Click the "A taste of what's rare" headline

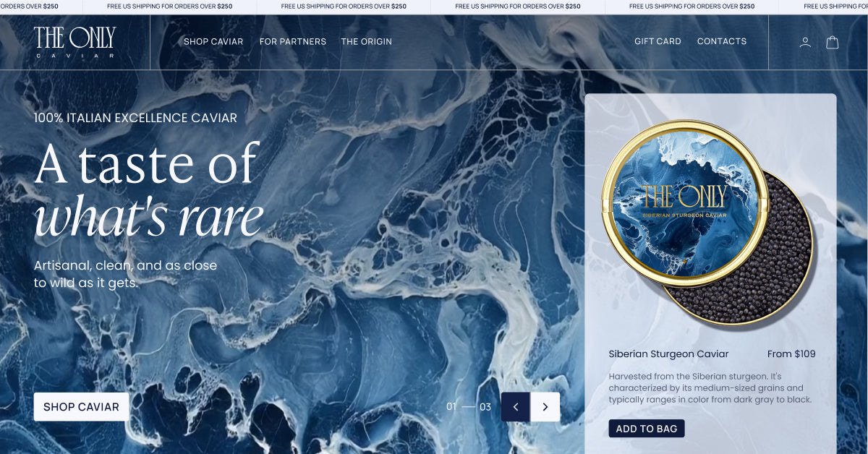(x=148, y=189)
